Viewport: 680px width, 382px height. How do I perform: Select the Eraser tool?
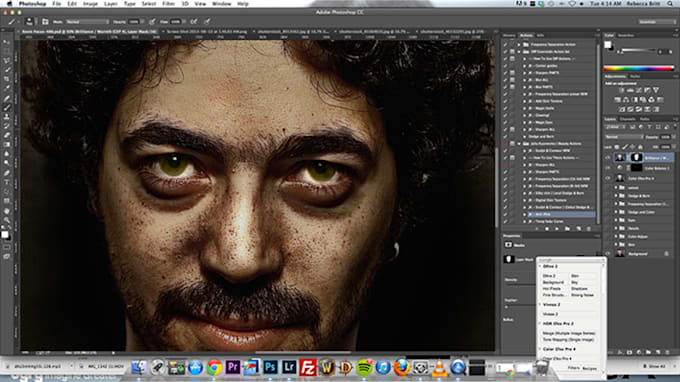pyautogui.click(x=7, y=135)
